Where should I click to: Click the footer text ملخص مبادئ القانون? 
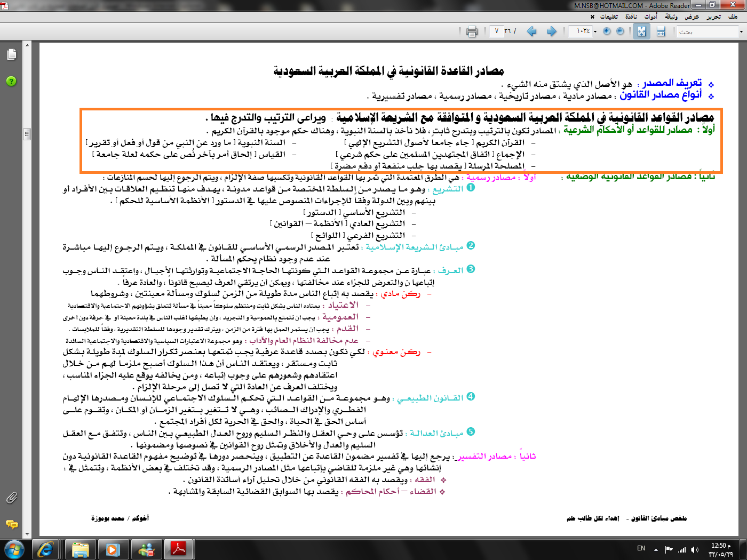659,518
